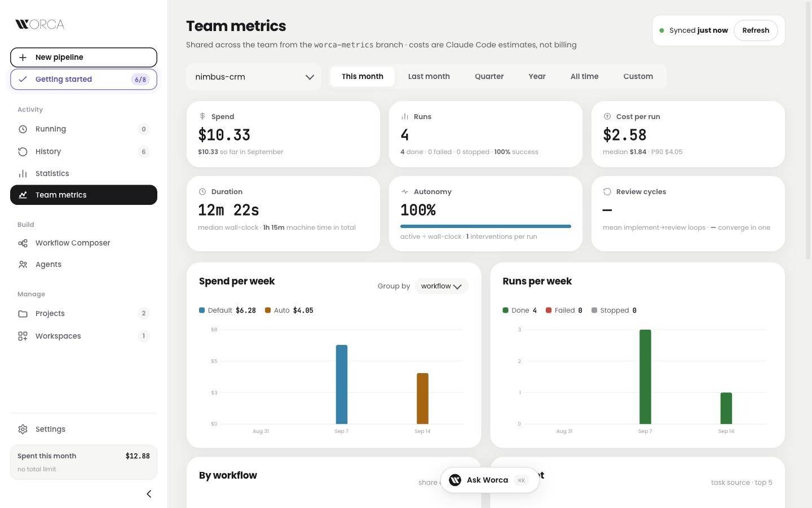Select the All time tab
The image size is (812, 508).
pyautogui.click(x=585, y=77)
